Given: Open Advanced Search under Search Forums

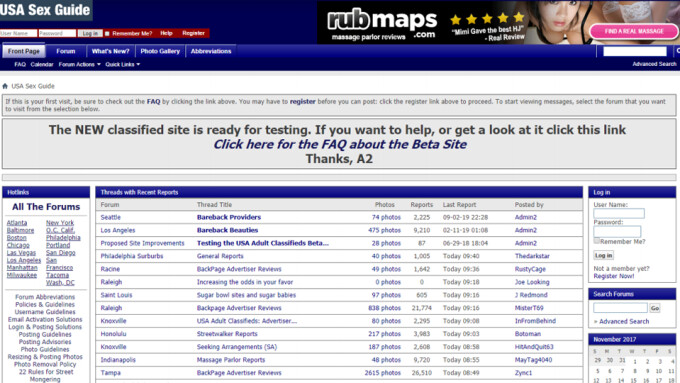Looking at the screenshot, I should 624,321.
